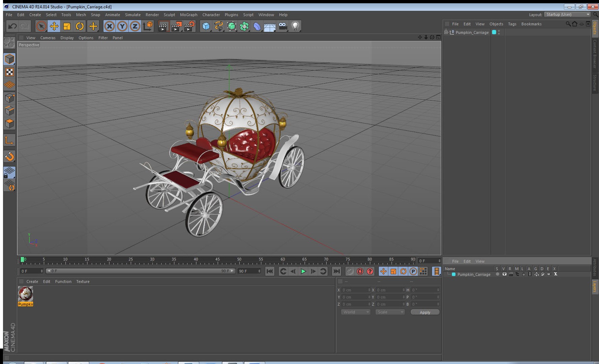The height and width of the screenshot is (364, 599).
Task: Toggle autokeying button
Action: tap(360, 271)
